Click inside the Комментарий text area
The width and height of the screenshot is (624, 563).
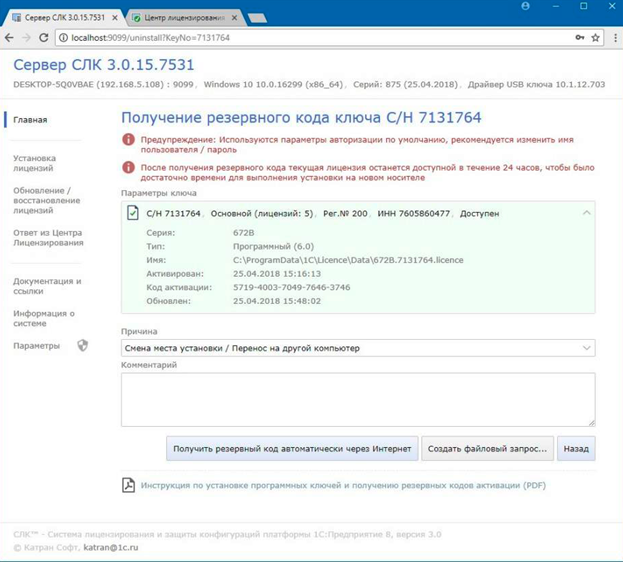click(x=358, y=399)
